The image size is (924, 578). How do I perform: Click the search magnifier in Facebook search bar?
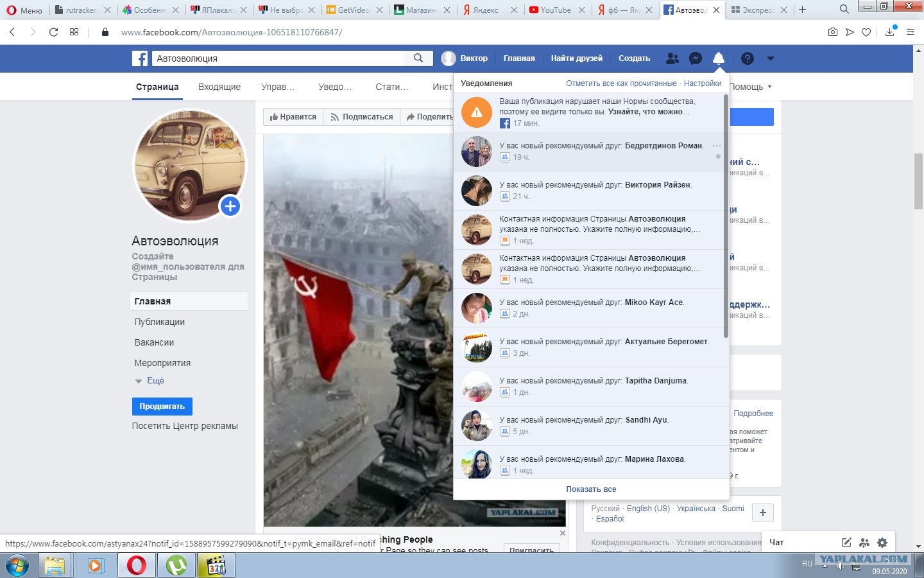418,58
